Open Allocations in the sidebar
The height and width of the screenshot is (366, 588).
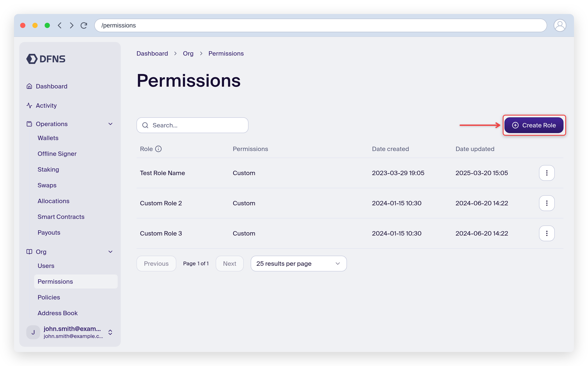pyautogui.click(x=53, y=201)
